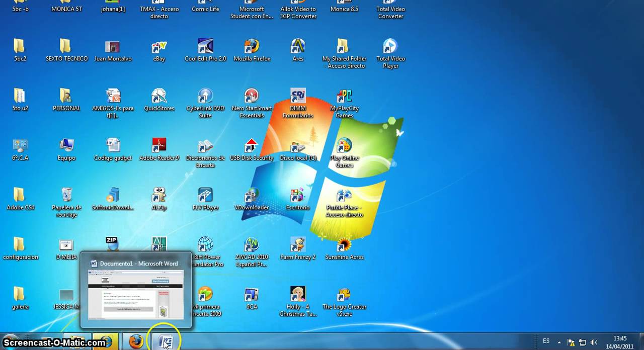Viewport: 644px width, 350px height.
Task: Open the ES language bar indicator
Action: coord(546,341)
